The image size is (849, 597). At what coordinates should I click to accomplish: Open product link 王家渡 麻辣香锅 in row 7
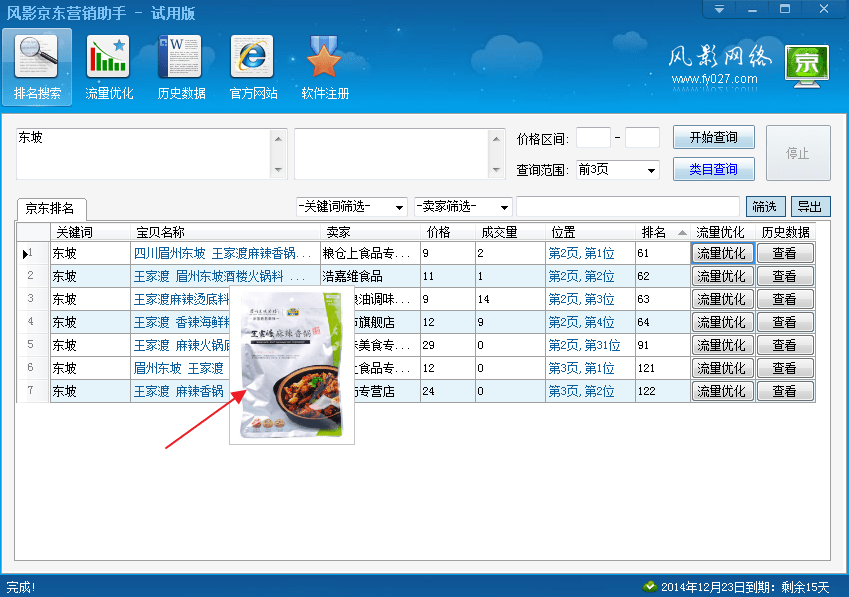coord(179,391)
